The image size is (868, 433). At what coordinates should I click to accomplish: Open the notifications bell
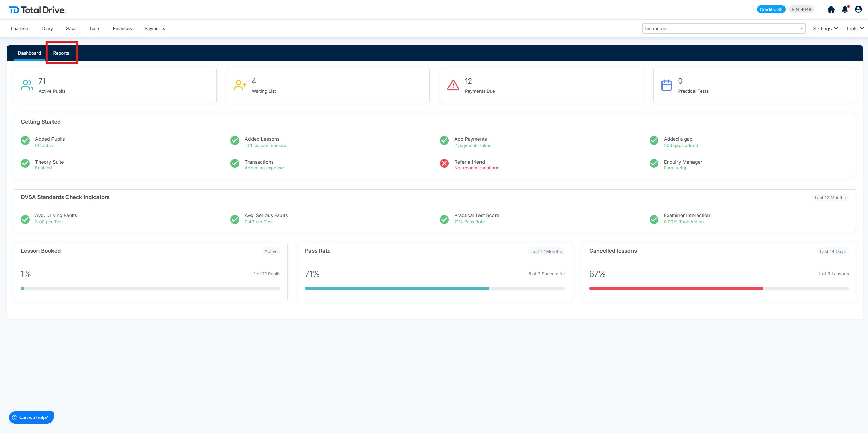click(845, 10)
